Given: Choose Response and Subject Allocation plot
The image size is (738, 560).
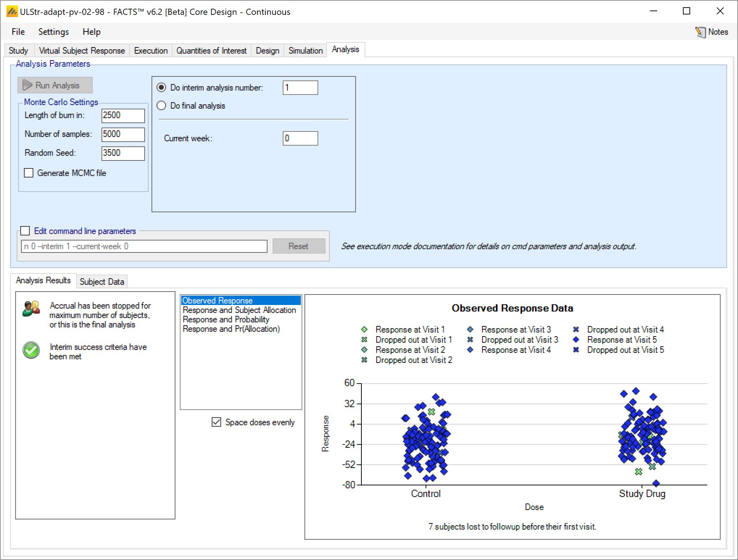Looking at the screenshot, I should 239,310.
